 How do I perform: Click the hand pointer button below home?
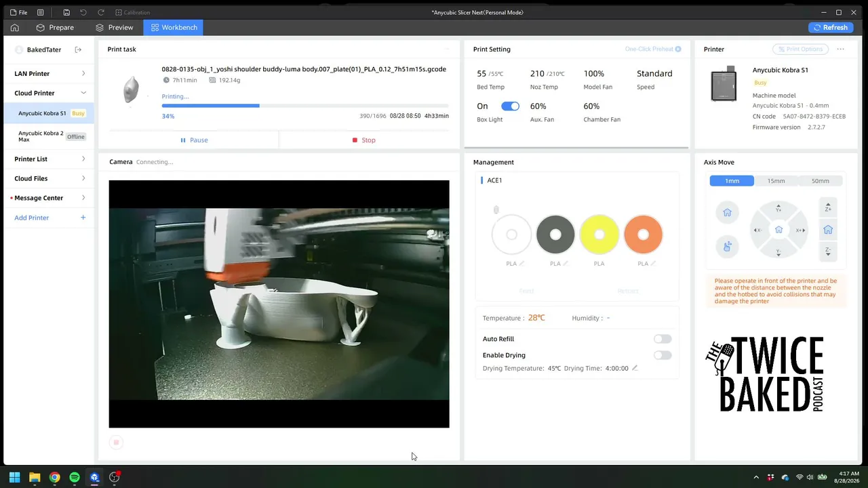(727, 246)
